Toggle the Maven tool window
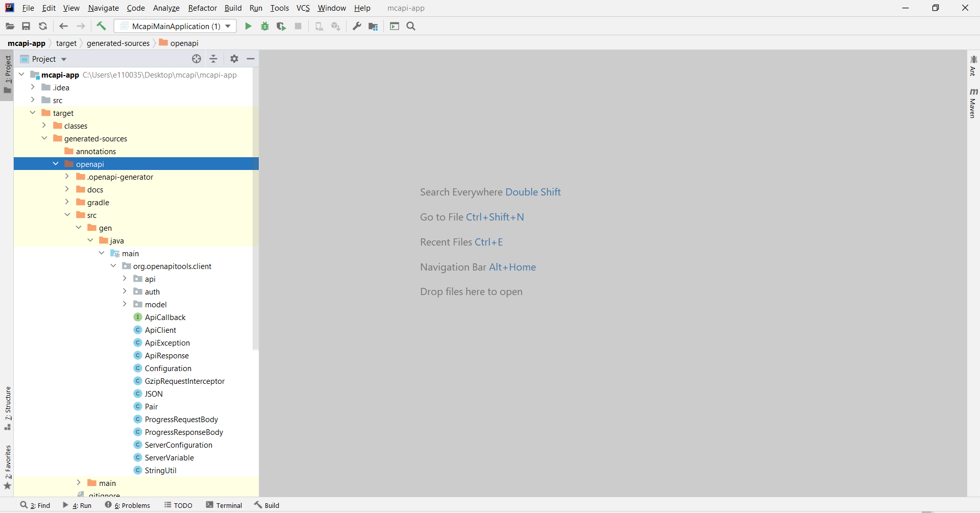The image size is (980, 513). click(973, 103)
